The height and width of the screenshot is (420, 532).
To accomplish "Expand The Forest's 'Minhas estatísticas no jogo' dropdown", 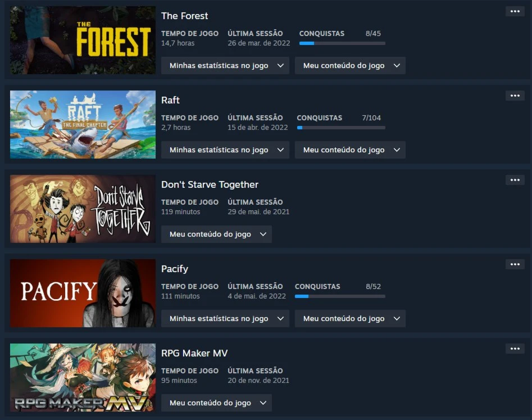I will (x=225, y=66).
